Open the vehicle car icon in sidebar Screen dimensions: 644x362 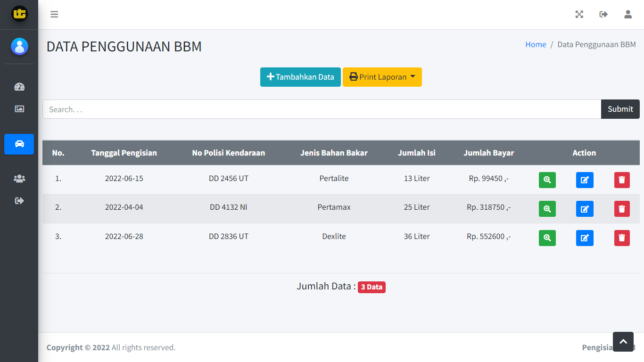(x=19, y=144)
